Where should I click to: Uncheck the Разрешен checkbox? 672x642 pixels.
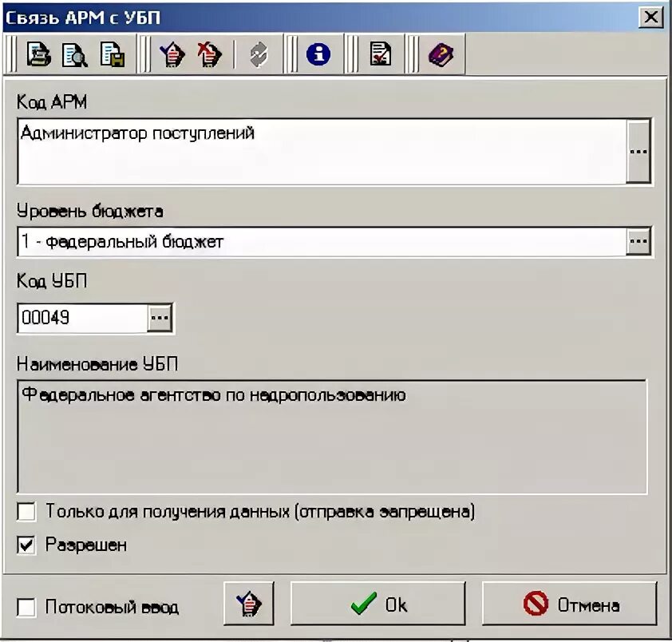pyautogui.click(x=26, y=545)
